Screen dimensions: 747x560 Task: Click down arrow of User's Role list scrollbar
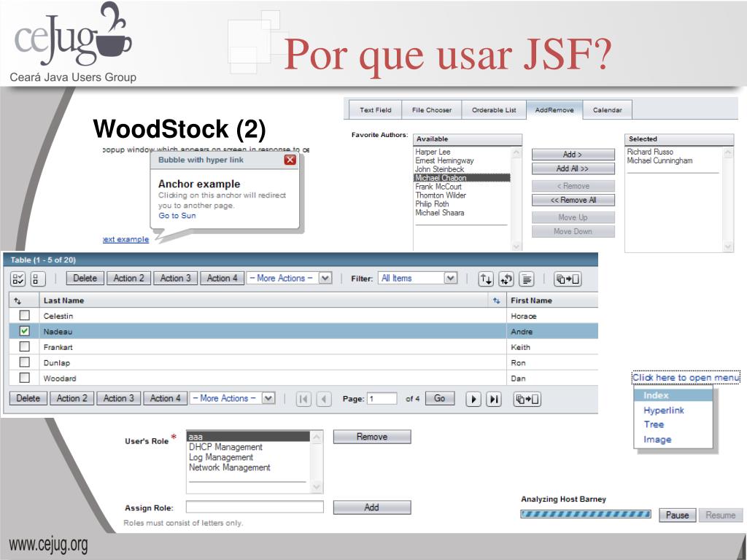tap(317, 487)
